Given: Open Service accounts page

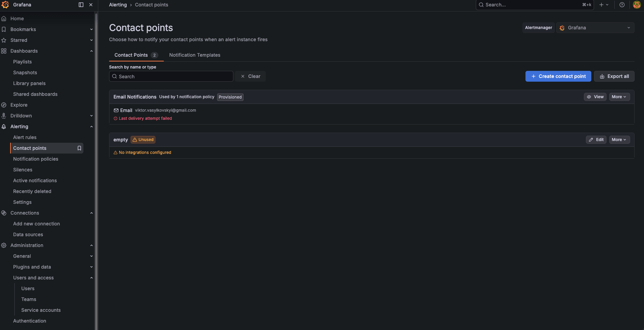Looking at the screenshot, I should pos(41,310).
